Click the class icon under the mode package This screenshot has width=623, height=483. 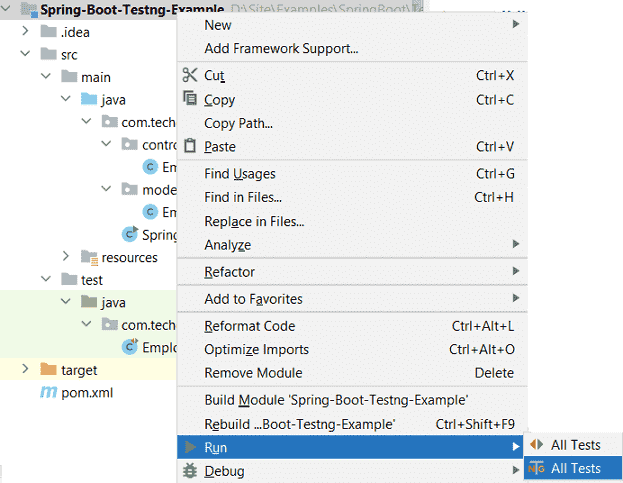click(150, 212)
